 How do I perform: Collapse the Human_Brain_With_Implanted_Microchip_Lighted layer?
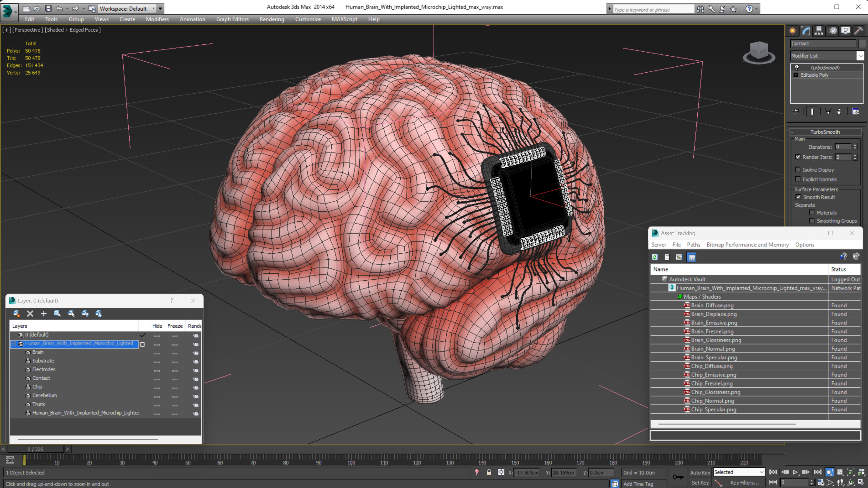click(13, 344)
